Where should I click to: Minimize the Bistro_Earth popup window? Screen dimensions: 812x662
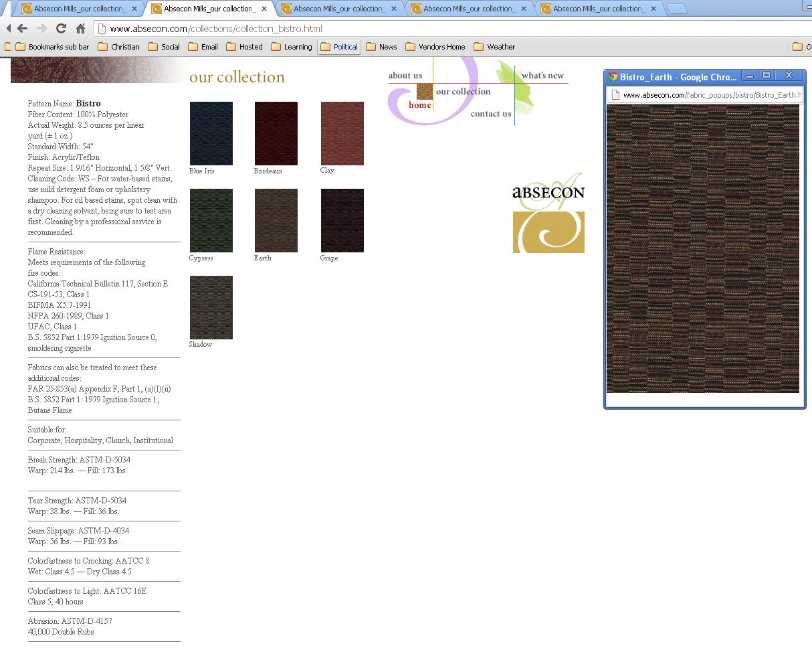[750, 76]
